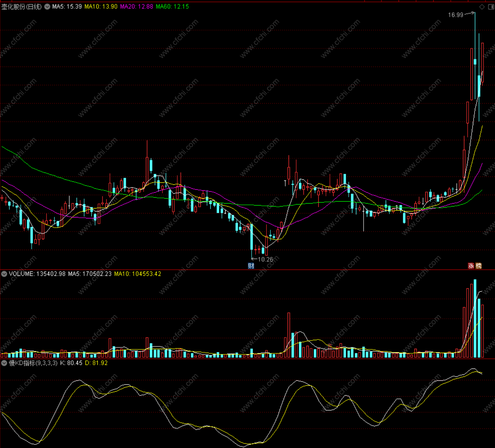495x448 pixels.
Task: Open the dropdown next to the stock name (日线)
Action: tap(47, 7)
